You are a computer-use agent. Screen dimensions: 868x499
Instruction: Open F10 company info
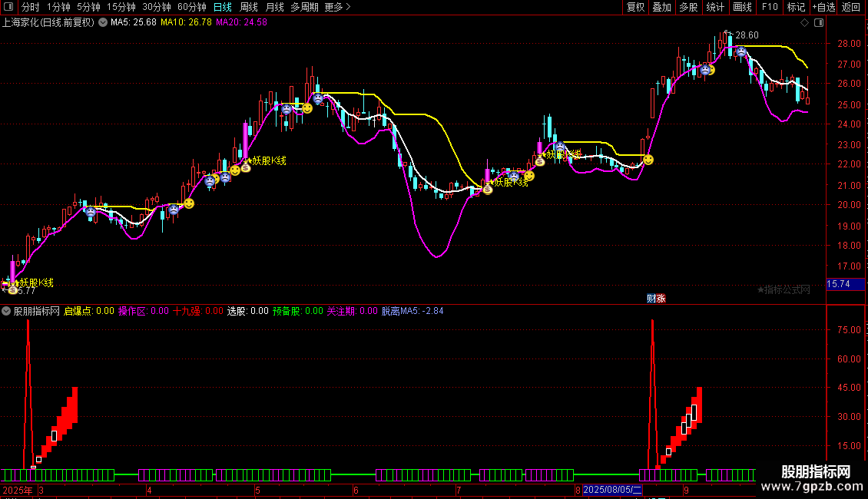(770, 7)
